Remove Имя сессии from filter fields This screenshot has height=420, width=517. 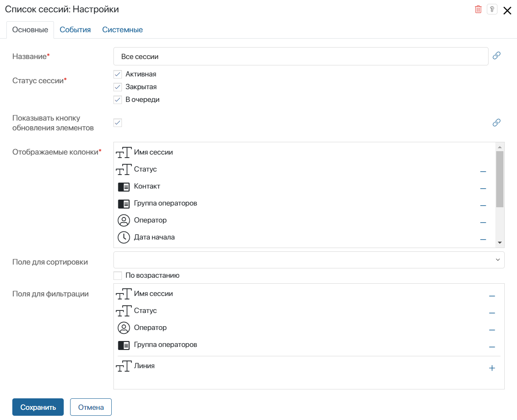(492, 296)
